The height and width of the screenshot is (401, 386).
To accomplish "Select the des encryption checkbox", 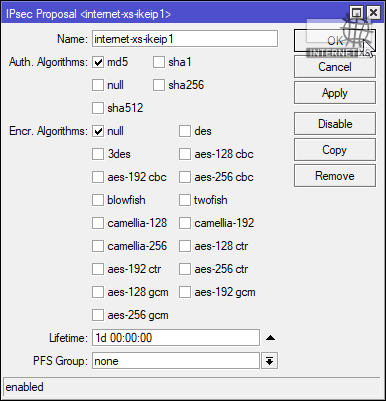I will tap(185, 131).
